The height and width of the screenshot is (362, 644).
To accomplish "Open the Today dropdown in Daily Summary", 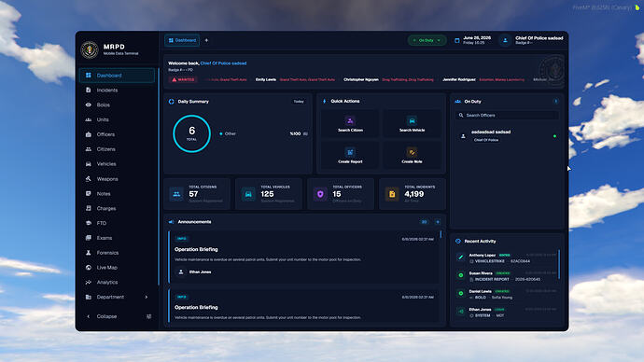I will coord(299,102).
